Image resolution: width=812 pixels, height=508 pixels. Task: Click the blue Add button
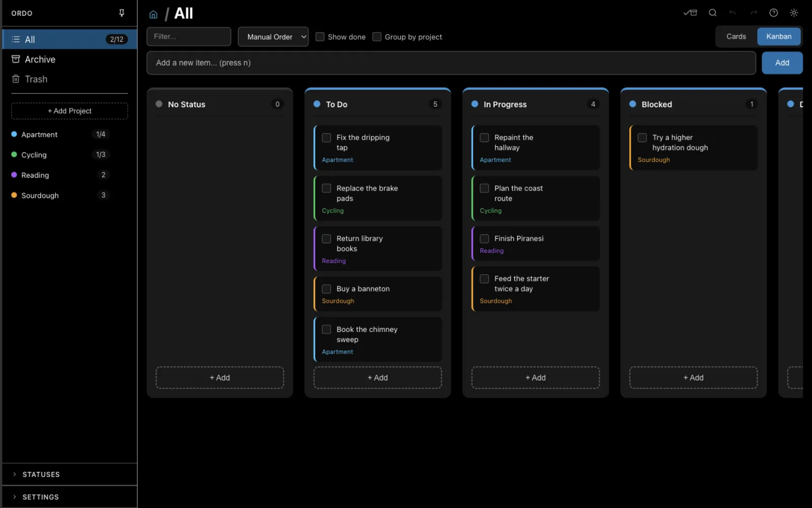point(782,62)
